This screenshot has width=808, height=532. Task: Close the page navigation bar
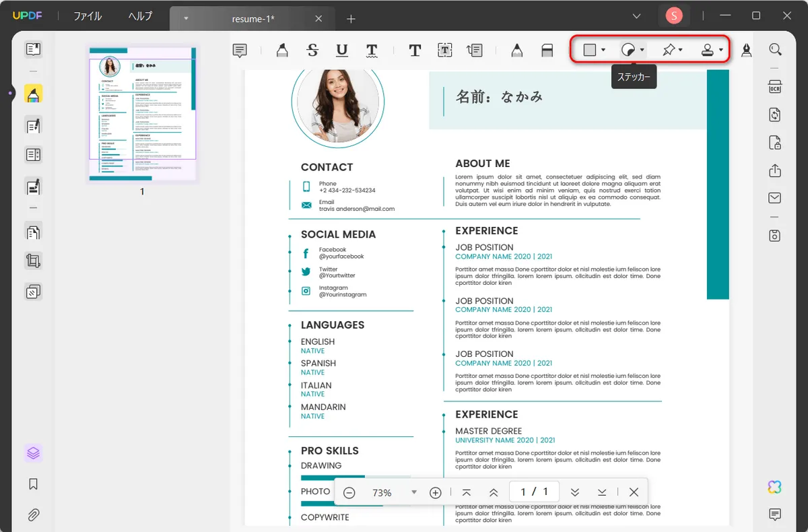[634, 492]
